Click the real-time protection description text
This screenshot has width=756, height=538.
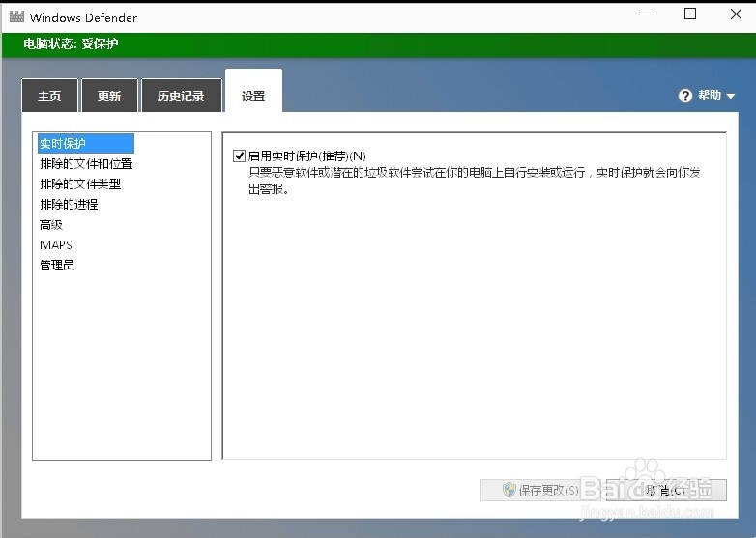(475, 181)
